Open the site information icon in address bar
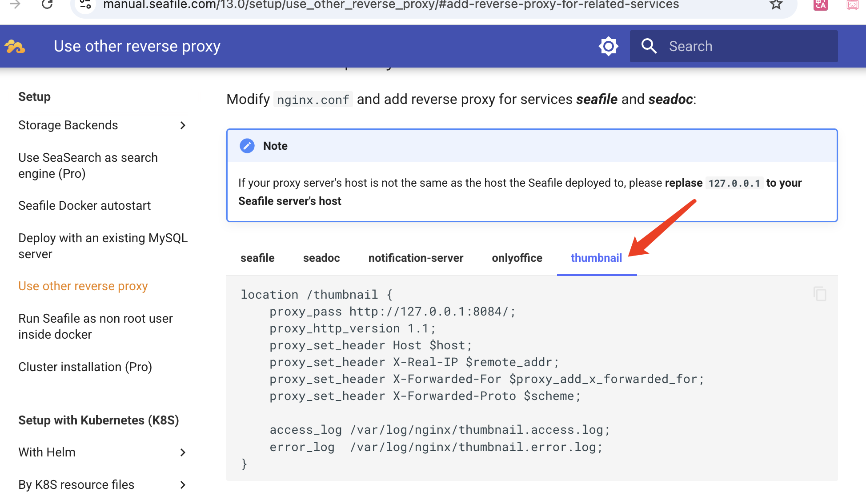 tap(85, 4)
